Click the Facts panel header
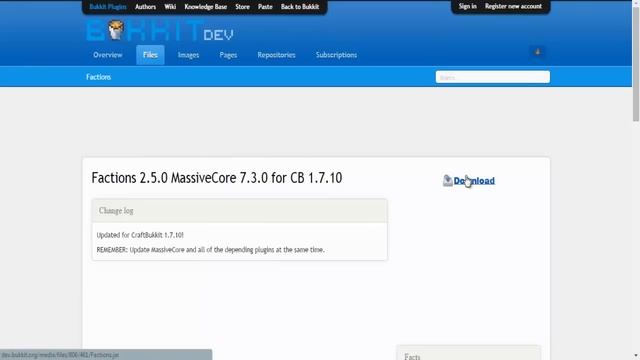Viewport: 640px width, 360px height. point(469,353)
